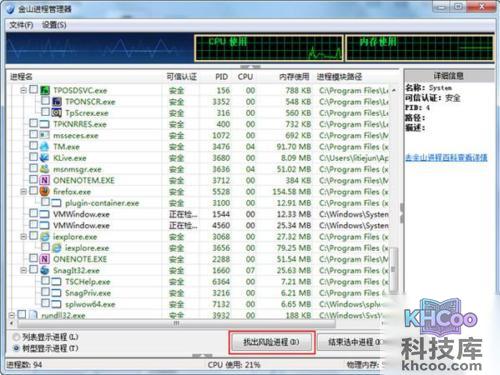Tick the ONENOTEM.EXE checkbox

pyautogui.click(x=34, y=179)
